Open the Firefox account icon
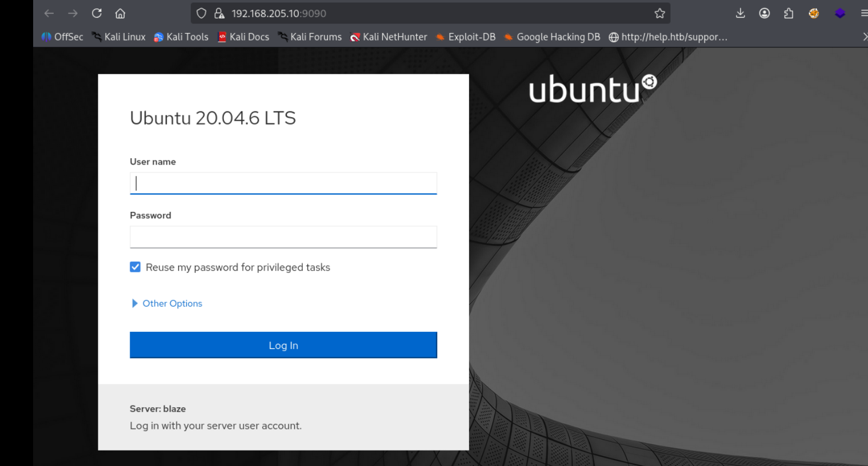Image resolution: width=868 pixels, height=466 pixels. tap(764, 13)
